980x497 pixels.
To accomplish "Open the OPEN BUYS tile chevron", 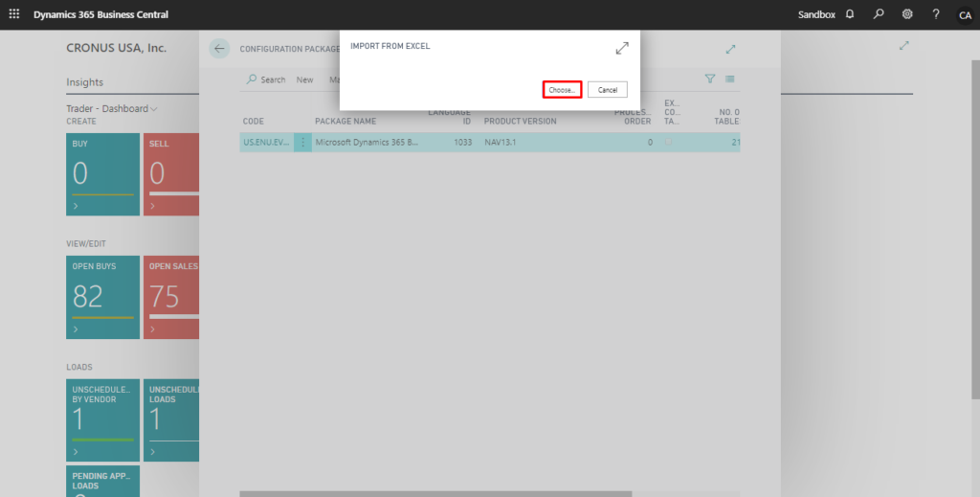I will (x=76, y=328).
